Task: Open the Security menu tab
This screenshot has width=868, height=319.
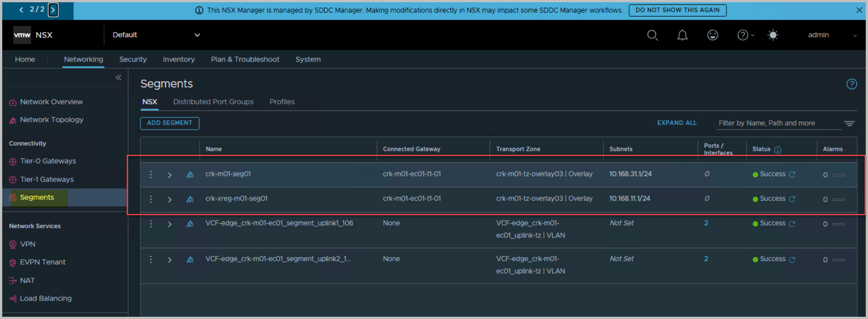Action: [133, 60]
